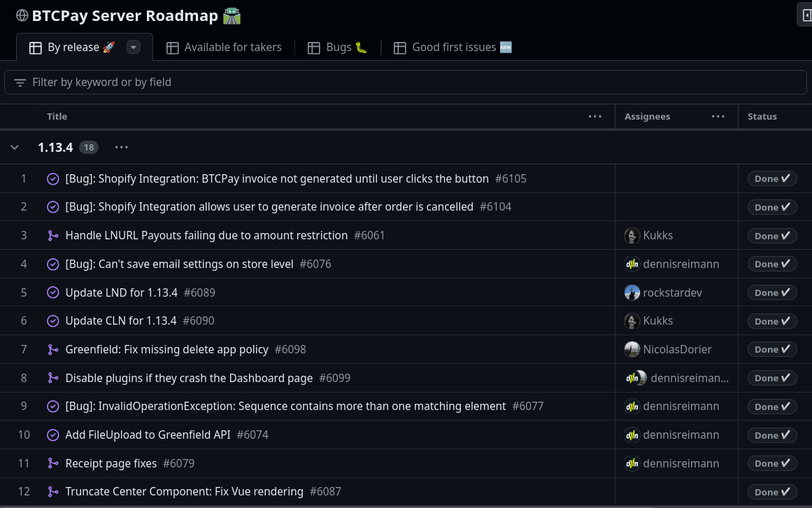
Task: Open Handle LNURL Payouts failing link
Action: (x=206, y=235)
